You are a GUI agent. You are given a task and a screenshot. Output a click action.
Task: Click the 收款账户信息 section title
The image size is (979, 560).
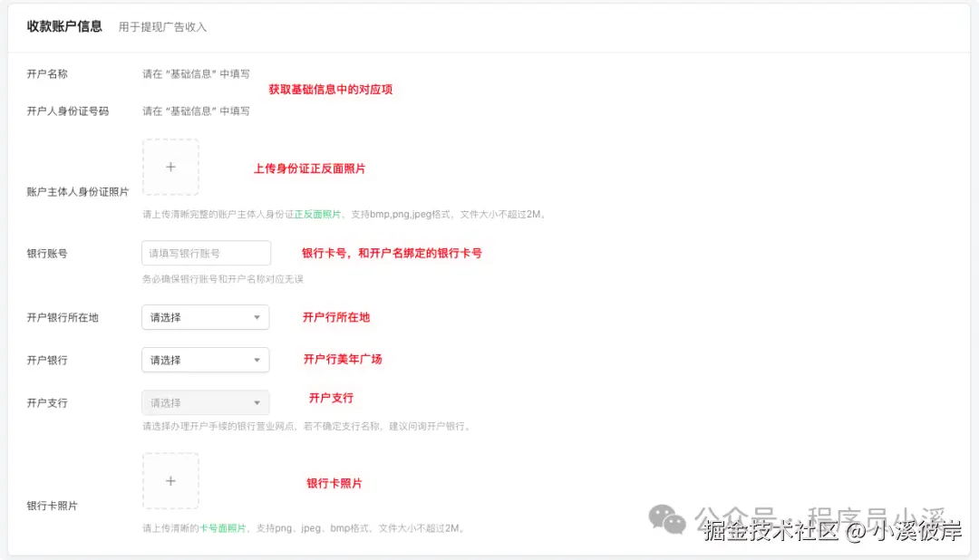click(x=63, y=27)
